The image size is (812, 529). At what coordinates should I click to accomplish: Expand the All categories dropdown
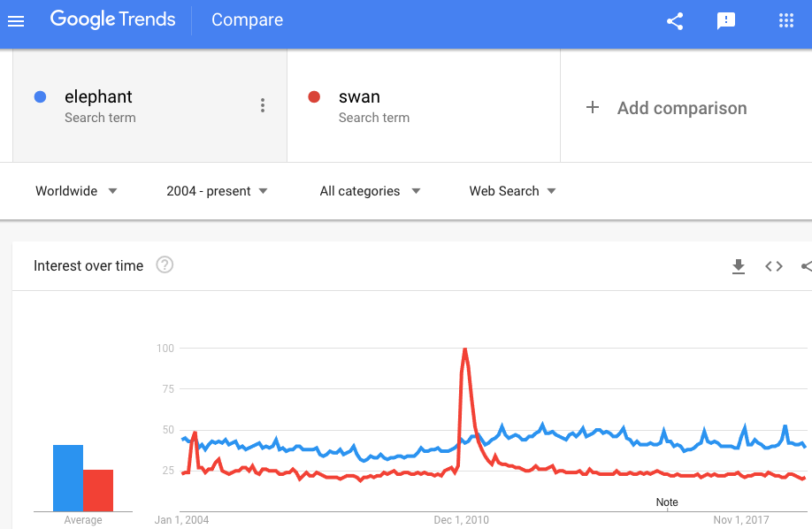[370, 191]
